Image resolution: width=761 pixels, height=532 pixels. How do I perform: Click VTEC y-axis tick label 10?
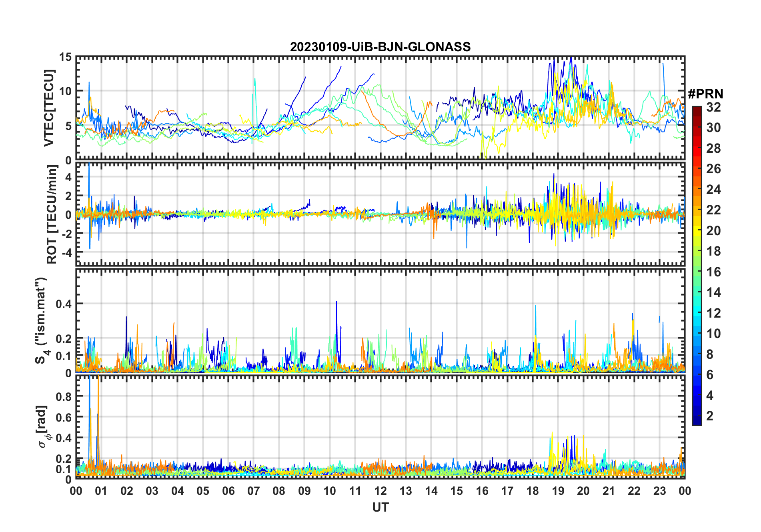coord(65,91)
